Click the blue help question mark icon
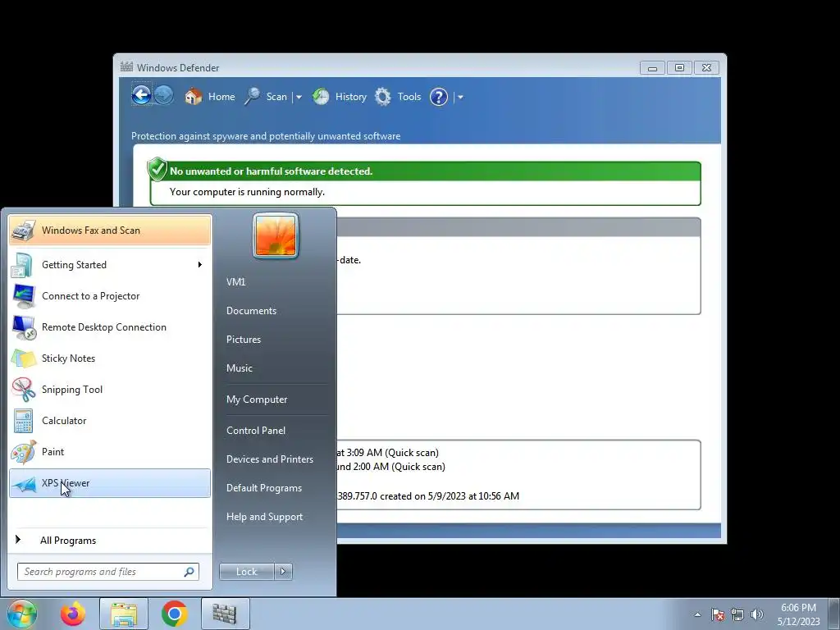This screenshot has width=840, height=630. click(439, 97)
